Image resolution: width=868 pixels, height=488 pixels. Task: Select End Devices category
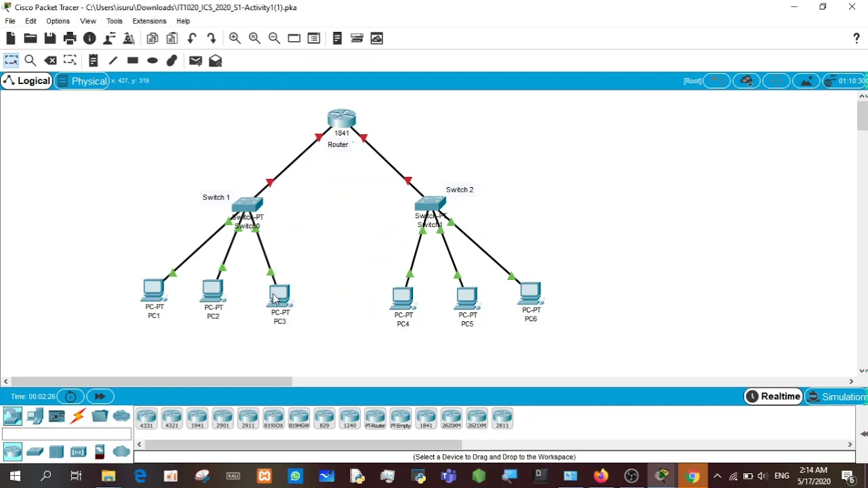pyautogui.click(x=35, y=416)
